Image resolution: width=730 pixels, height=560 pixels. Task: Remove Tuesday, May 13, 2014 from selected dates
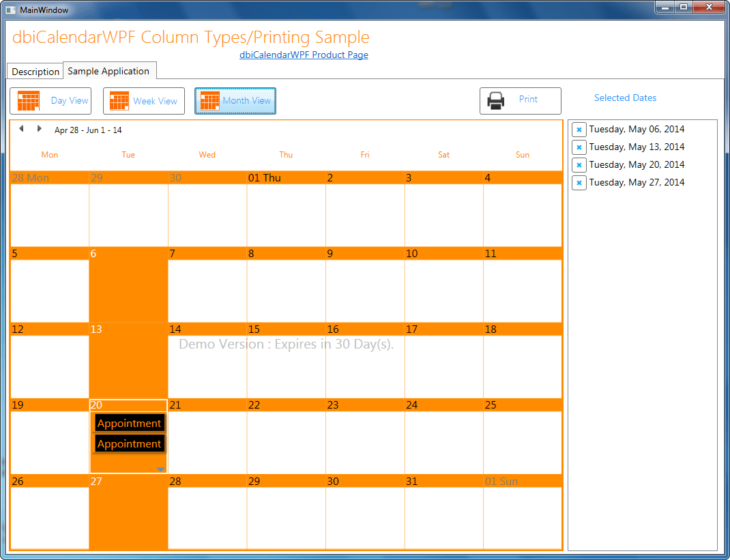(x=579, y=147)
